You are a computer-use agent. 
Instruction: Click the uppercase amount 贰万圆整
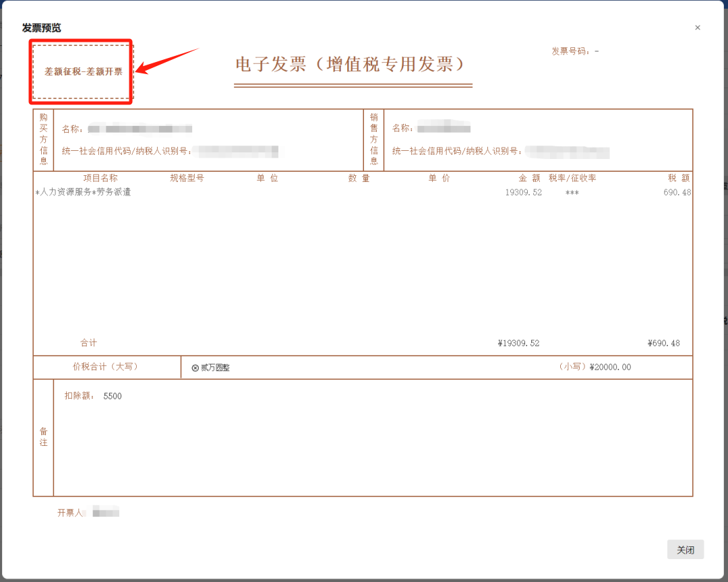coord(215,368)
